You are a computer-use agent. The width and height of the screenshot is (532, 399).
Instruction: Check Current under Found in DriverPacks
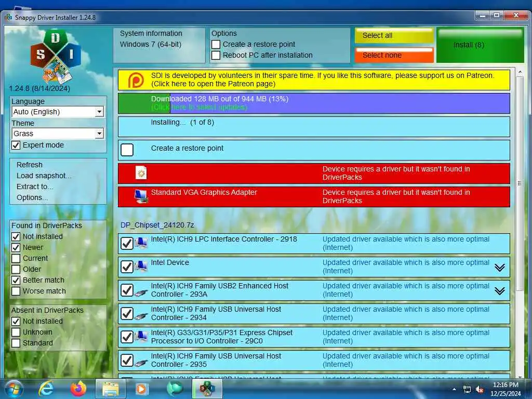point(16,258)
